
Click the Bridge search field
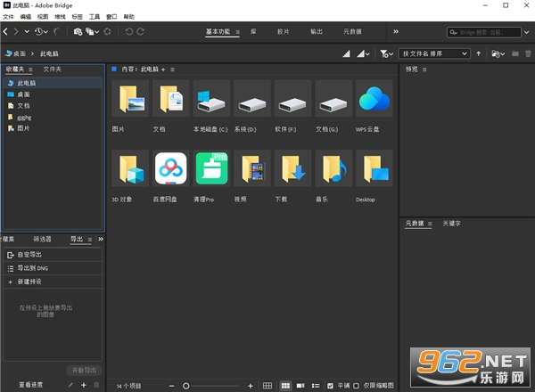point(484,32)
